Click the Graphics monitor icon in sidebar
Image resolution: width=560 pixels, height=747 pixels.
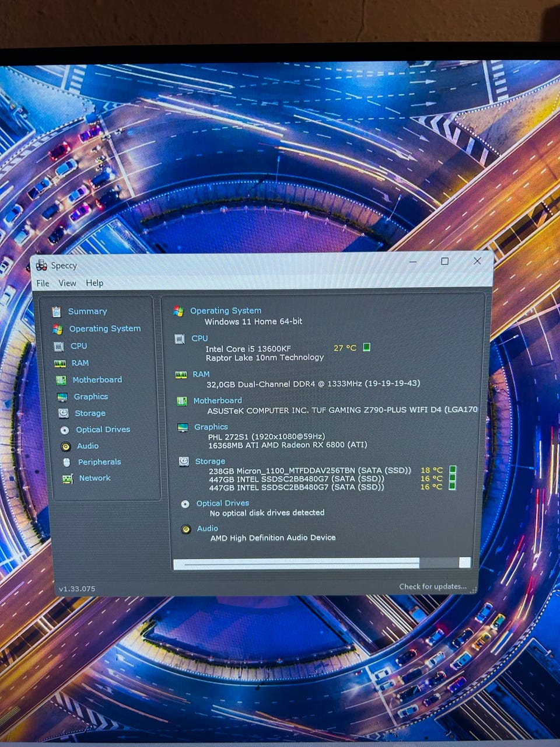click(62, 397)
